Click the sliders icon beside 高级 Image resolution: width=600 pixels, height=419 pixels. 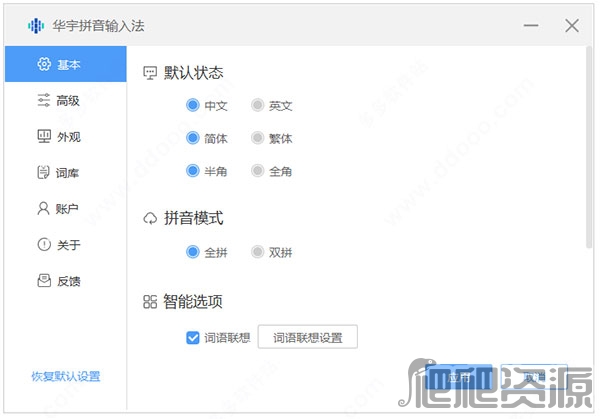(44, 100)
